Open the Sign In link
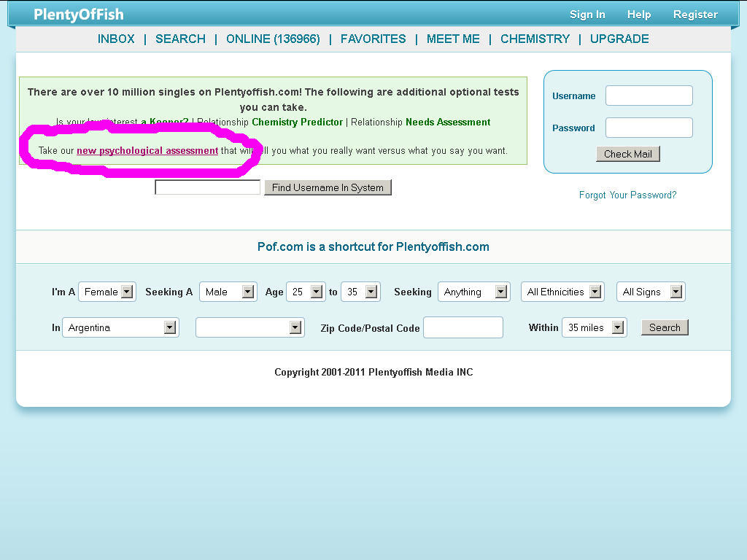 pos(587,15)
